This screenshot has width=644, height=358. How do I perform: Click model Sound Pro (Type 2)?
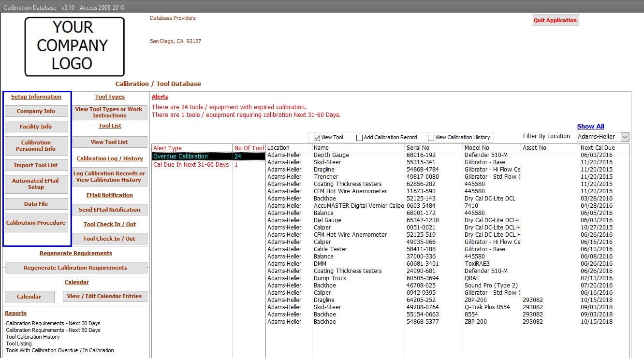(x=491, y=286)
